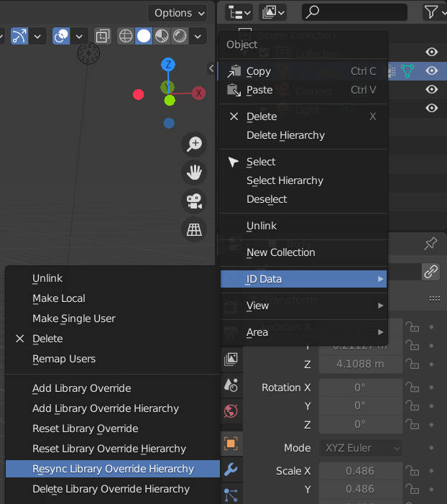Choose Delete Library Override Hierarchy

(113, 489)
